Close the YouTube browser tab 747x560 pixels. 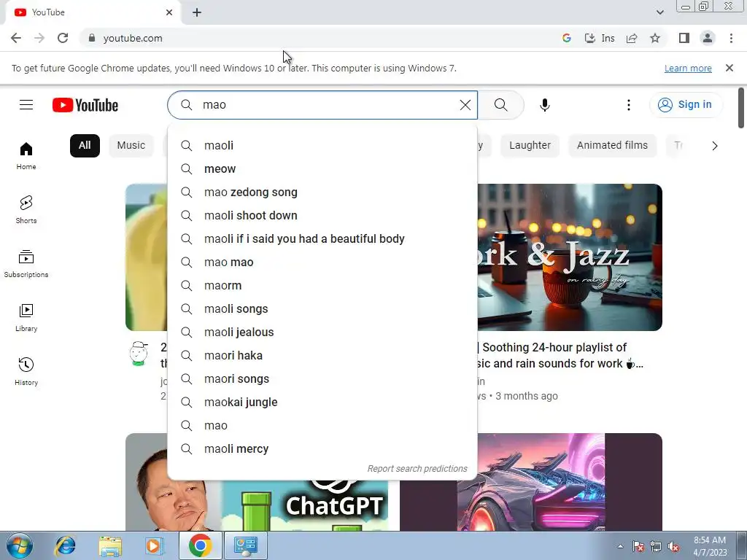pyautogui.click(x=169, y=12)
